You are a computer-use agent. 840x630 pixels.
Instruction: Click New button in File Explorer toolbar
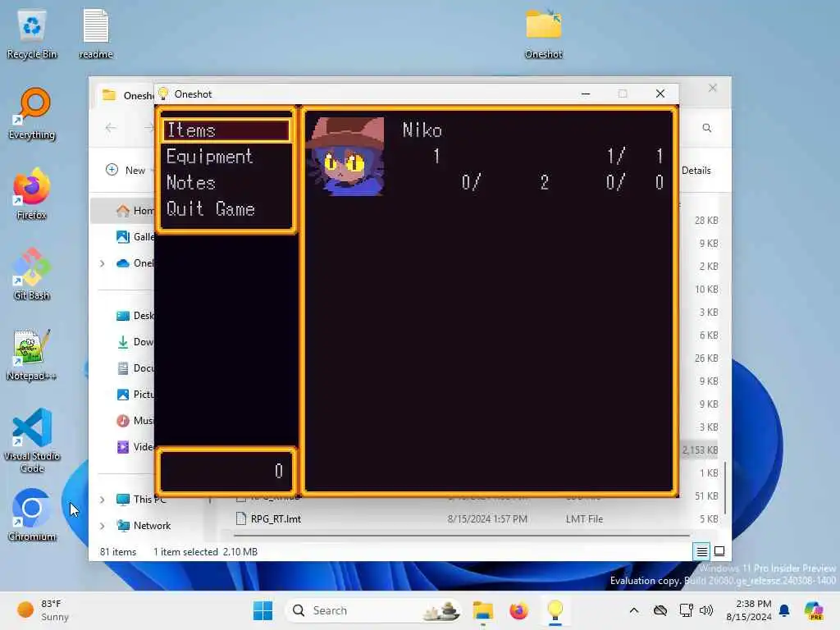[126, 171]
